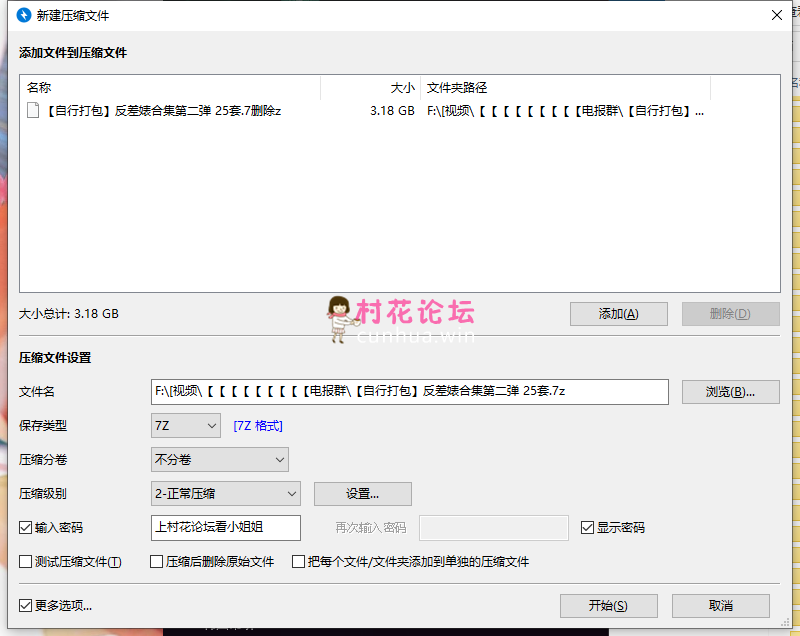This screenshot has height=636, width=800.
Task: Toggle the 输入密码 checkbox
Action: tap(26, 527)
